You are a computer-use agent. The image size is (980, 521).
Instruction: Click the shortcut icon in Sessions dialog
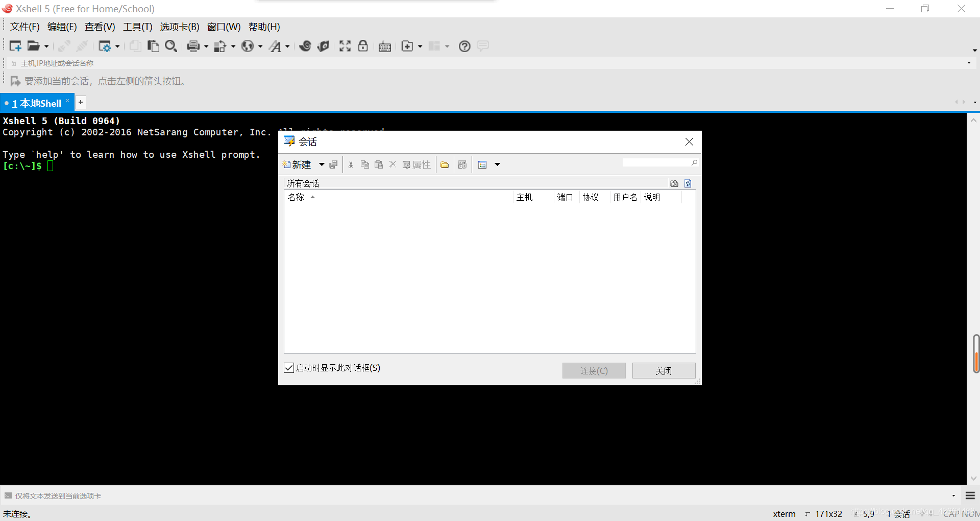coord(462,164)
